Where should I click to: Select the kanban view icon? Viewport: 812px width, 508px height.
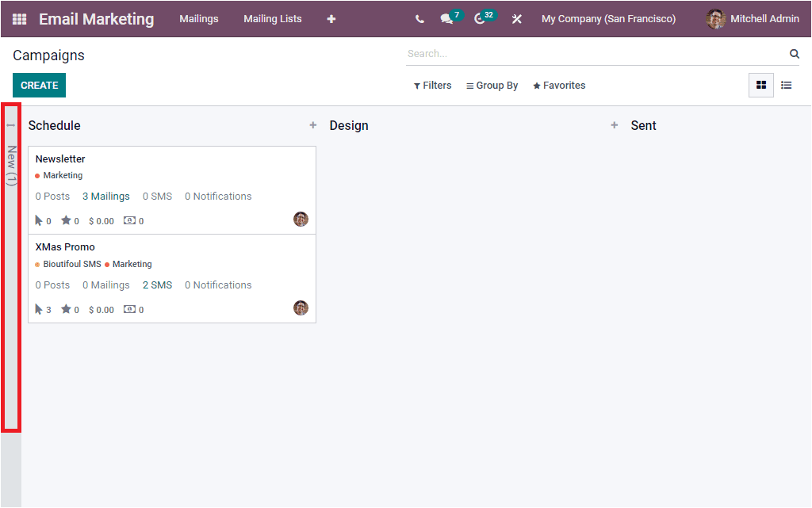(x=760, y=85)
